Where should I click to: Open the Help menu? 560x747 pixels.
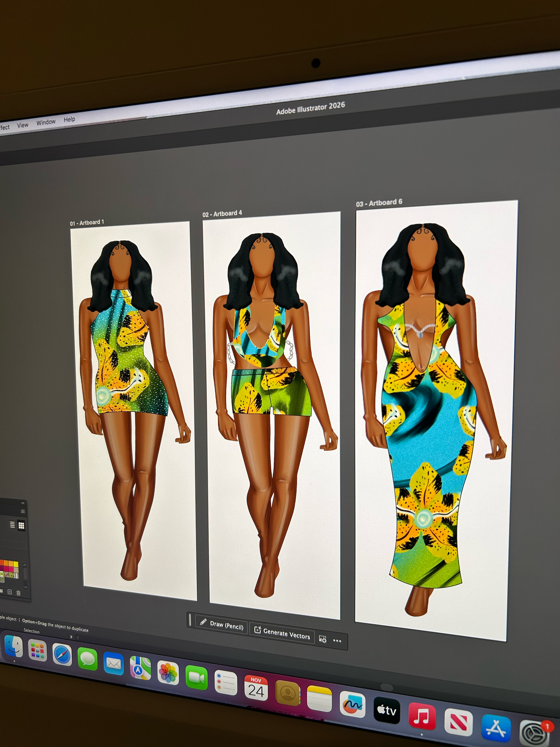70,119
